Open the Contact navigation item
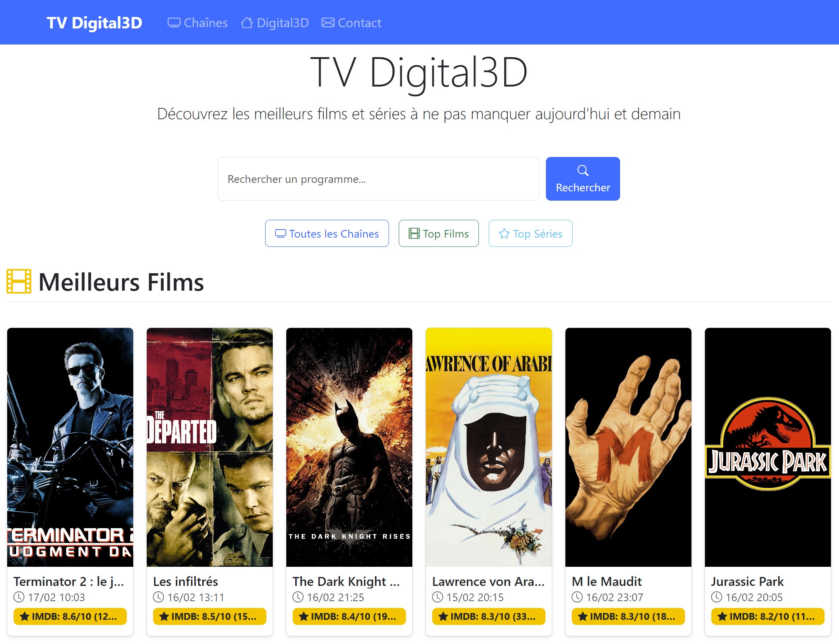839x644 pixels. (x=351, y=22)
